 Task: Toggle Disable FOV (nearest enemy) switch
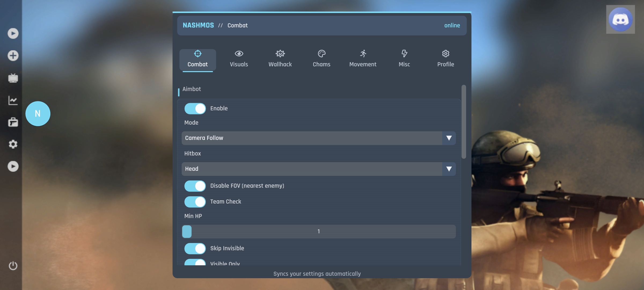tap(195, 186)
